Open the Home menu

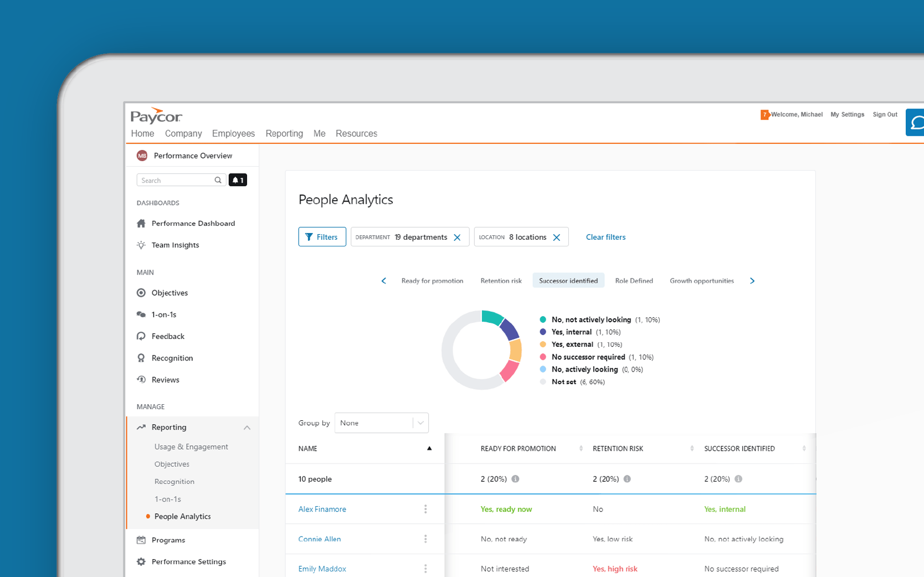click(x=142, y=133)
